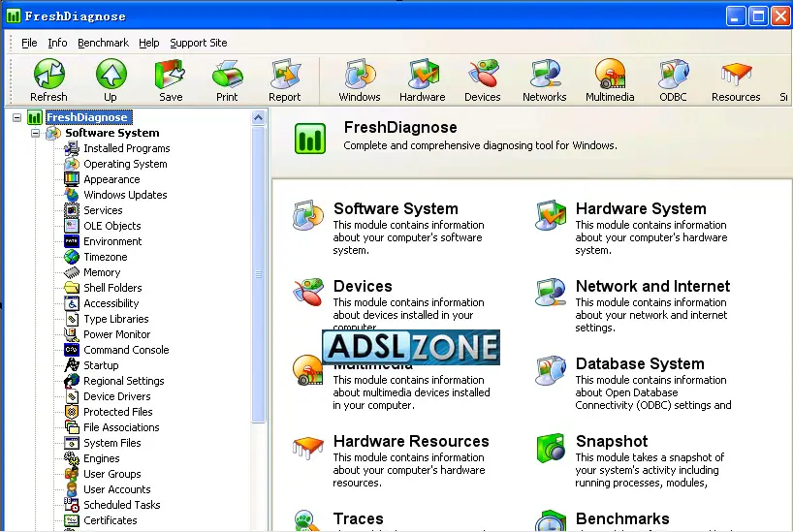Select Windows Updates in the tree
This screenshot has height=532, width=793.
(x=125, y=195)
